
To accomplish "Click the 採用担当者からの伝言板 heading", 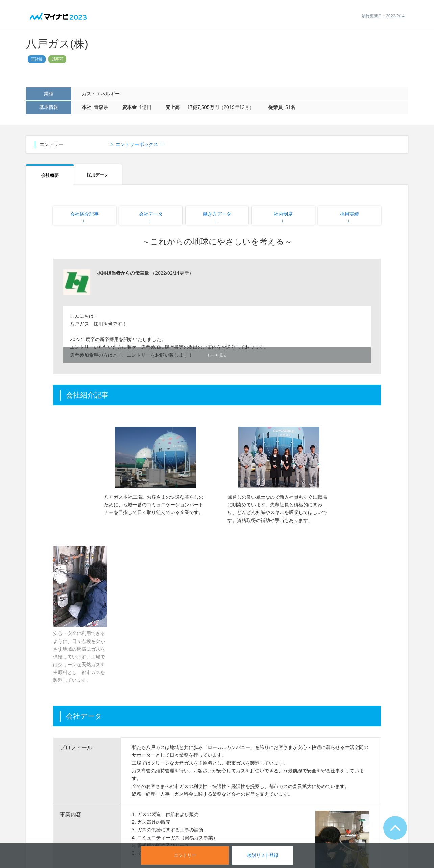I will tap(123, 273).
